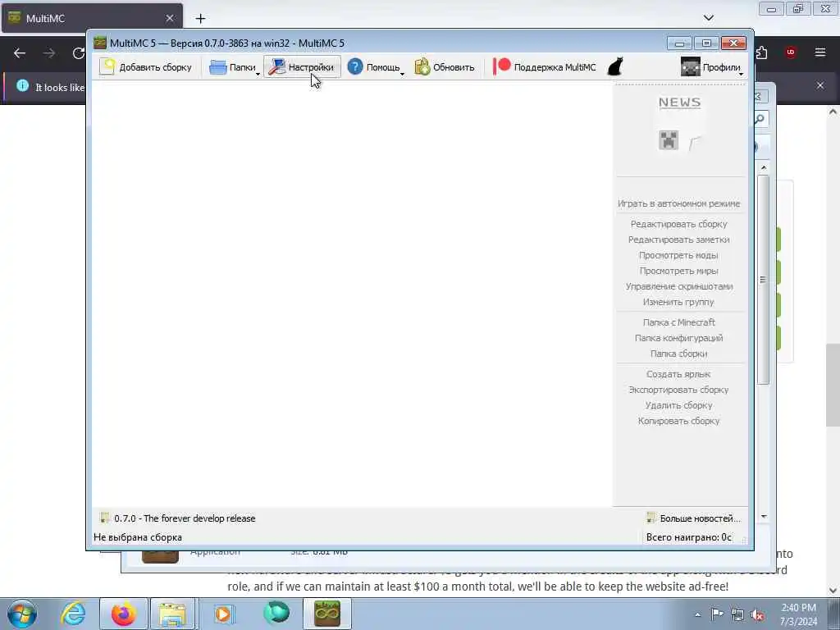Image resolution: width=840 pixels, height=630 pixels.
Task: Click Всего наиграно playtime status text
Action: 688,536
